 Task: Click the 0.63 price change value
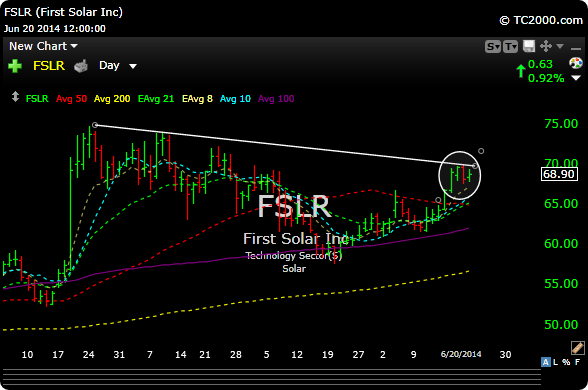(x=540, y=64)
